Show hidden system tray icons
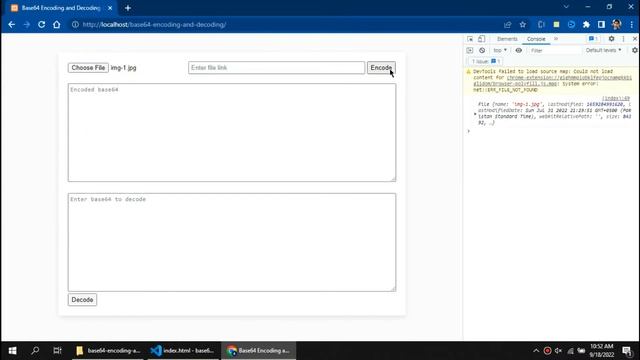 [x=536, y=351]
